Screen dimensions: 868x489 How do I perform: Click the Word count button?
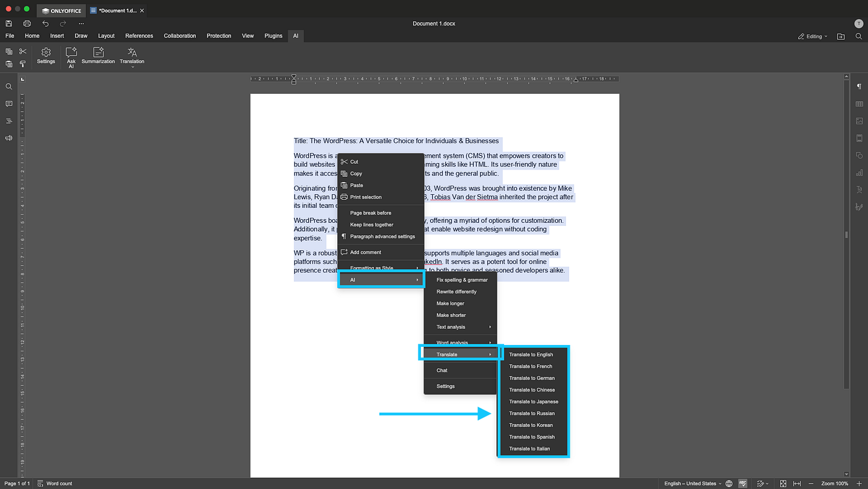pyautogui.click(x=55, y=483)
